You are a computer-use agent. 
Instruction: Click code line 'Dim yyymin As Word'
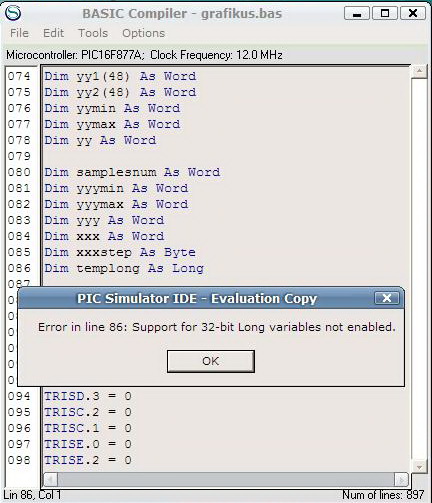tap(116, 188)
